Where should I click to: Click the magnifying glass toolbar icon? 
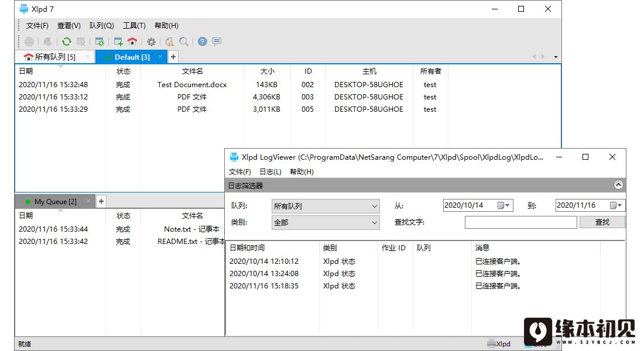[184, 42]
